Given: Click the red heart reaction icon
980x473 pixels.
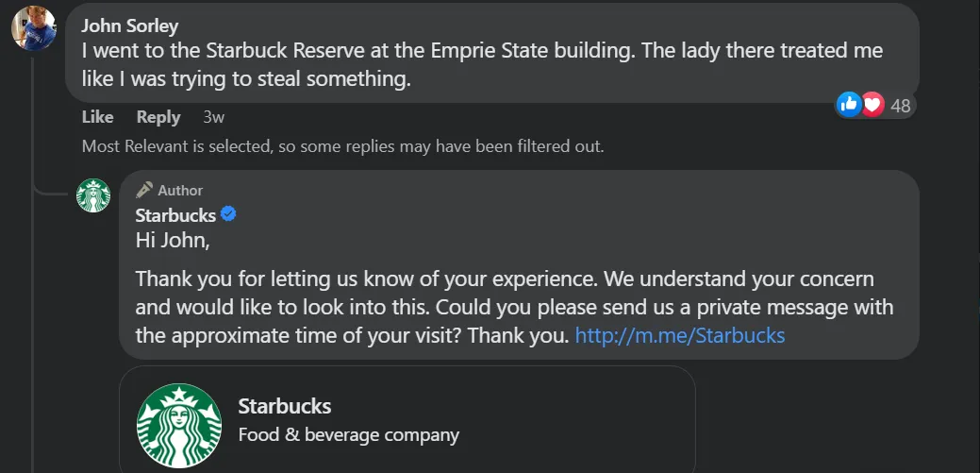Looking at the screenshot, I should pyautogui.click(x=872, y=105).
